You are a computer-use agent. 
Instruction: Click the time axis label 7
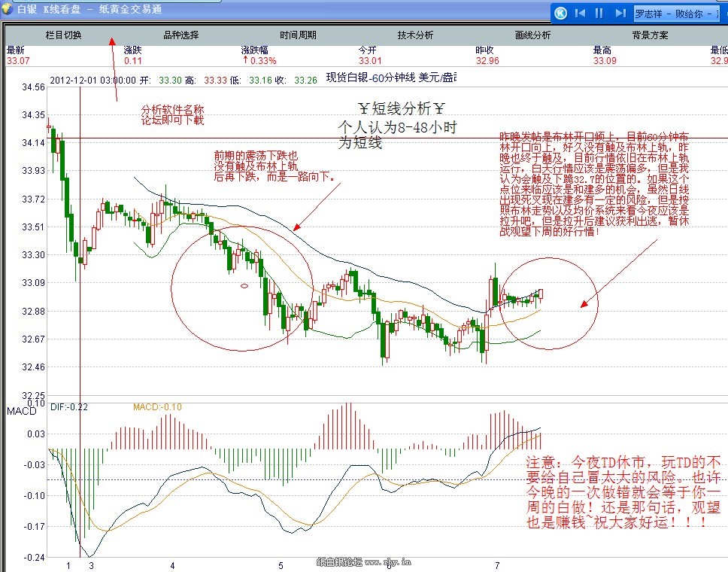[x=497, y=565]
